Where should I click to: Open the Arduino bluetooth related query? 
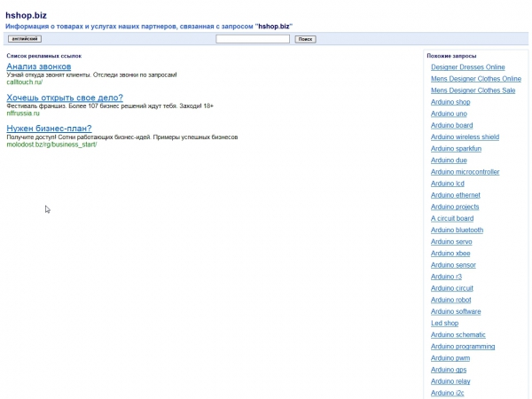(x=457, y=230)
